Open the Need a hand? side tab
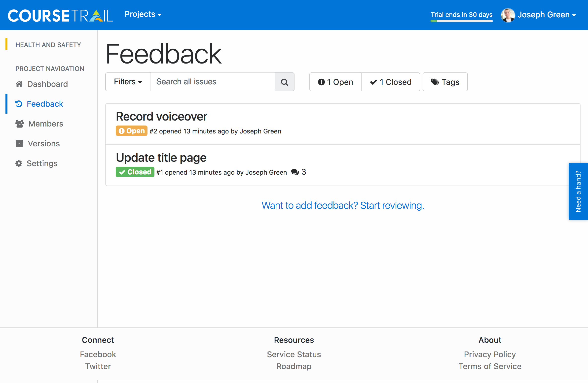Image resolution: width=588 pixels, height=383 pixels. 578,191
